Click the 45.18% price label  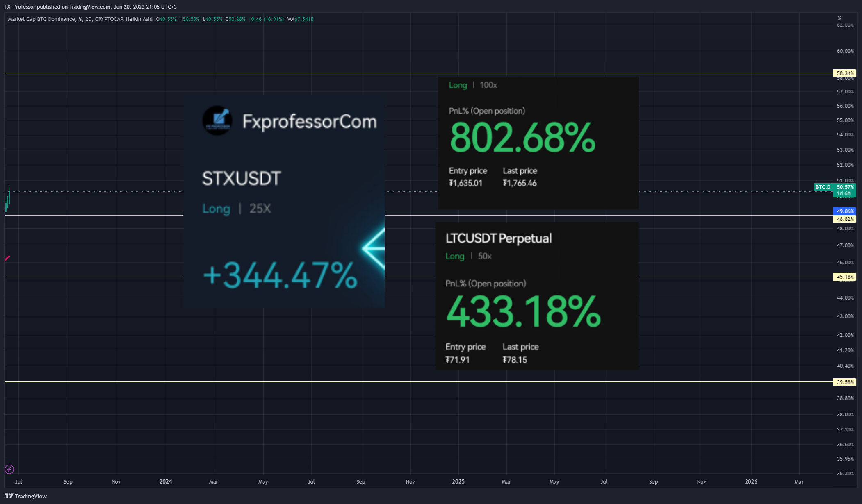click(x=845, y=277)
